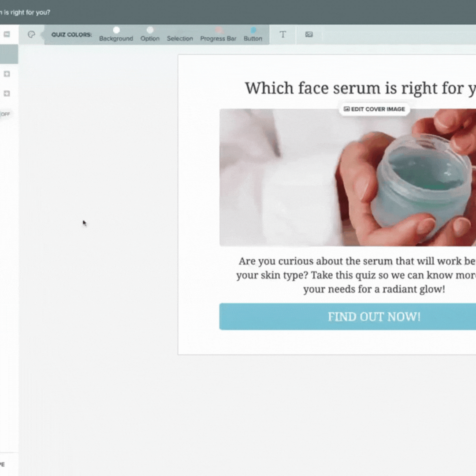Click the lower plus icon in sidebar
Image resolution: width=476 pixels, height=476 pixels.
click(x=7, y=93)
